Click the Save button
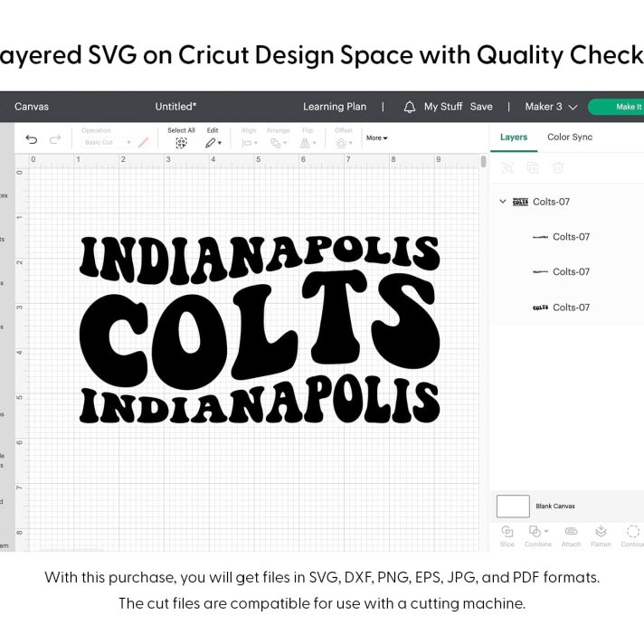The height and width of the screenshot is (644, 644). [x=481, y=107]
